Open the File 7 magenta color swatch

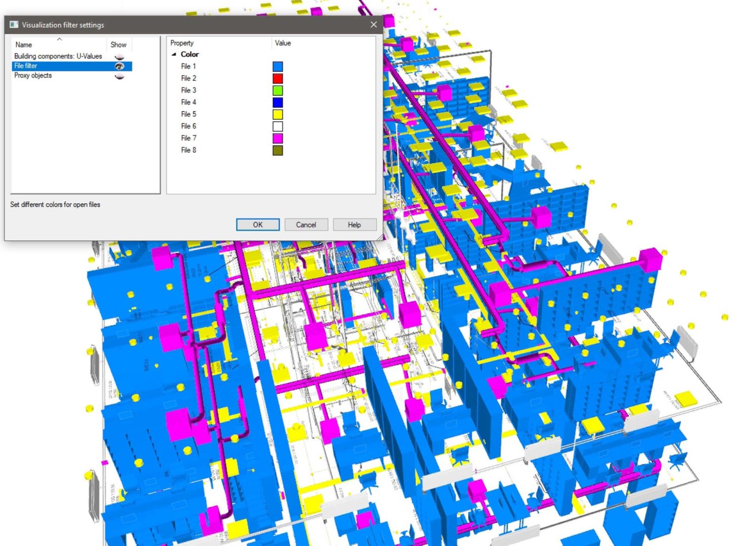click(278, 139)
